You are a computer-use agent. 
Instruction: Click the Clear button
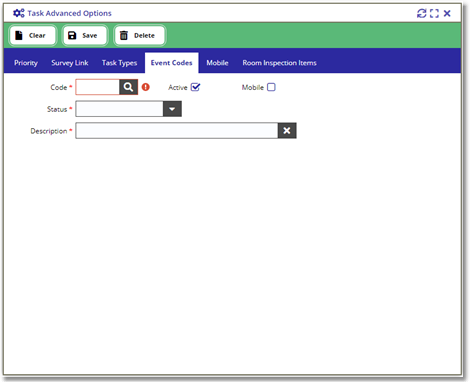pyautogui.click(x=33, y=35)
